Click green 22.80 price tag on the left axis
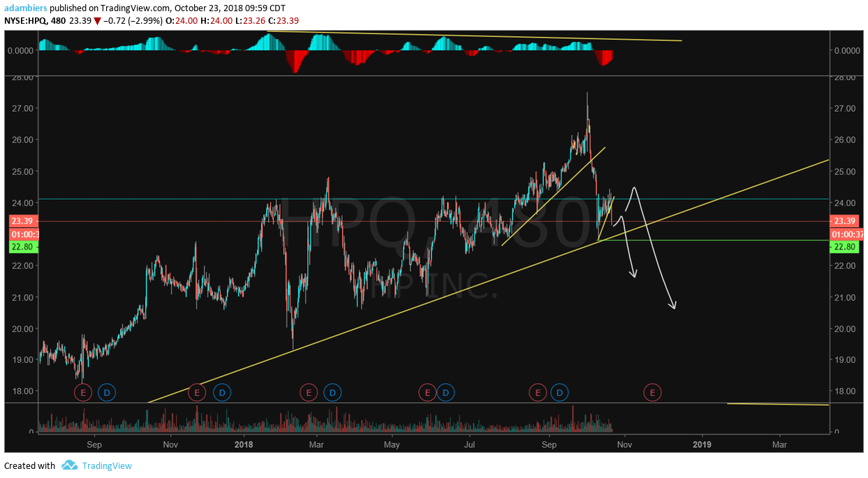 coord(24,246)
